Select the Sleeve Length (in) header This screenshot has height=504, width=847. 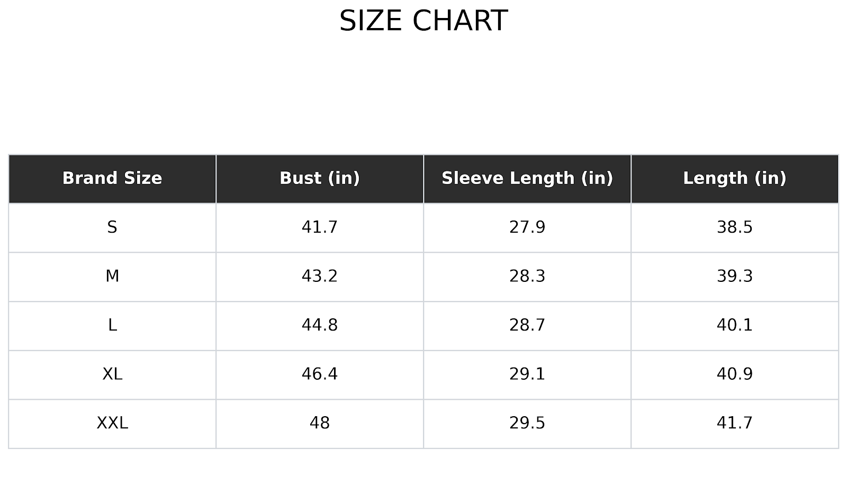click(527, 178)
